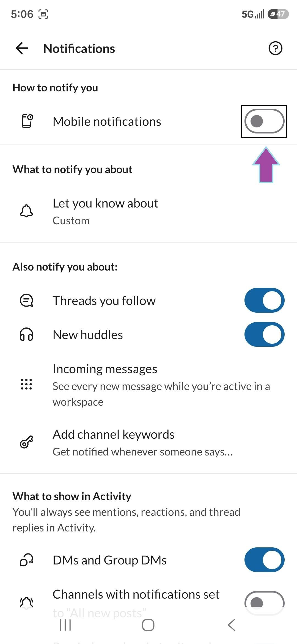The image size is (297, 644).
Task: Tap the dotted grid icon for Incoming messages
Action: (x=26, y=384)
